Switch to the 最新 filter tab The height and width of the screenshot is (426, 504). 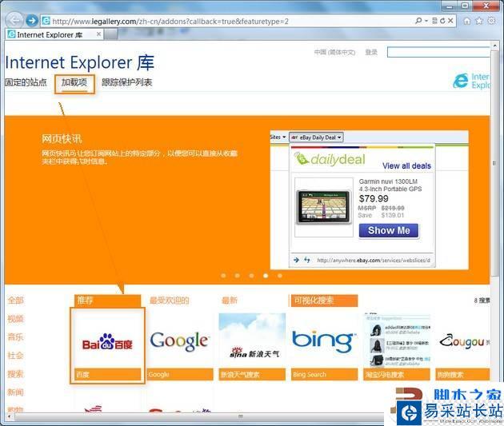coord(230,301)
